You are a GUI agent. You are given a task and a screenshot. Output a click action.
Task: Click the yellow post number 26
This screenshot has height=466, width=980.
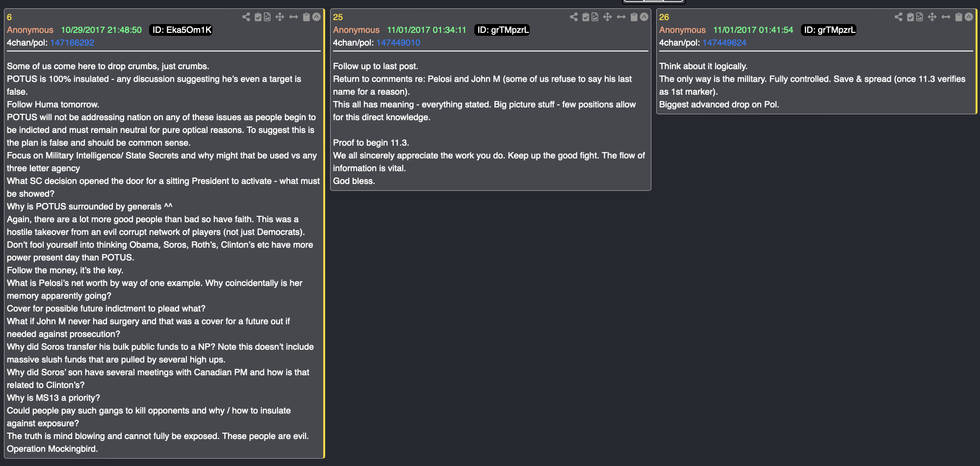[664, 17]
